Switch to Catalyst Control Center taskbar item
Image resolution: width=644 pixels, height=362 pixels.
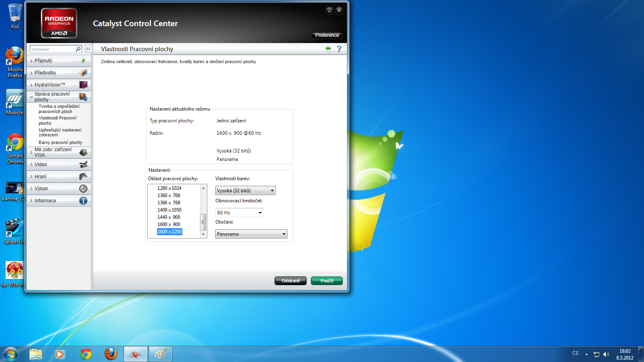point(136,354)
